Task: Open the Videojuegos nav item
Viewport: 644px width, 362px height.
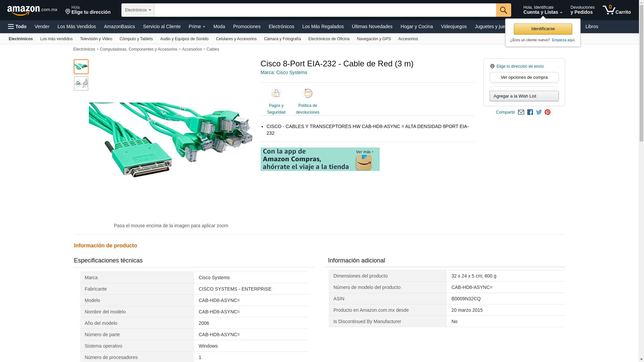Action: coord(453,26)
